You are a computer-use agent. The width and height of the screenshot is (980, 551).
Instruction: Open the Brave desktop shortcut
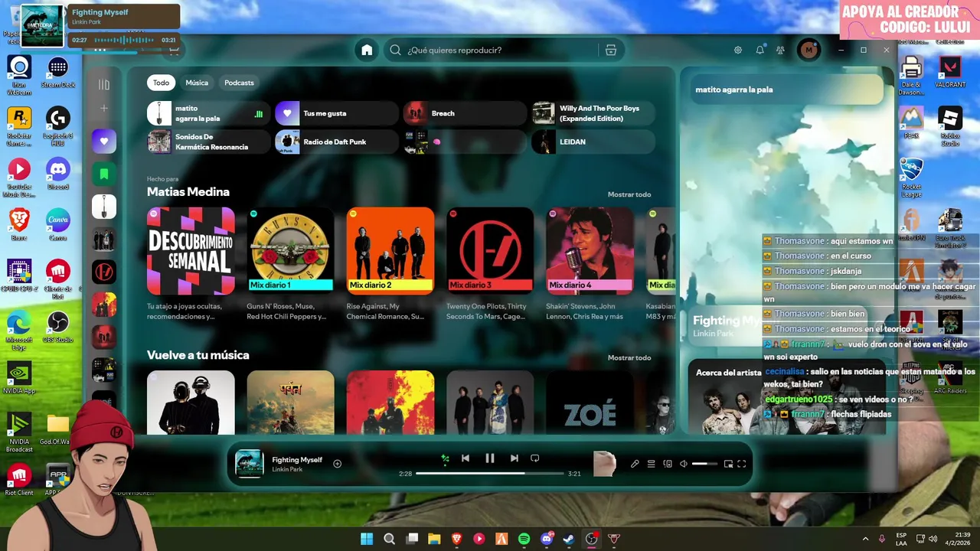tap(19, 225)
